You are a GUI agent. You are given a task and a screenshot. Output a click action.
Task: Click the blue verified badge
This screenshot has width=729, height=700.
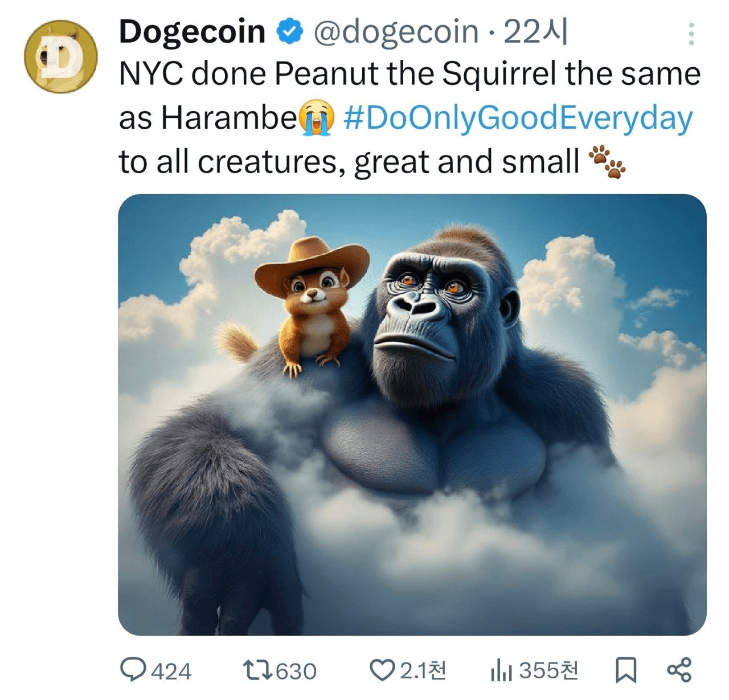[289, 31]
